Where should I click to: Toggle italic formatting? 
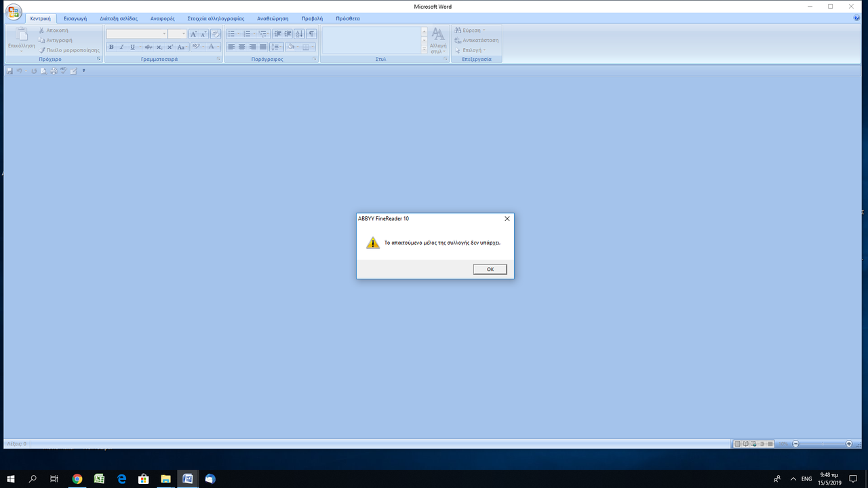121,47
